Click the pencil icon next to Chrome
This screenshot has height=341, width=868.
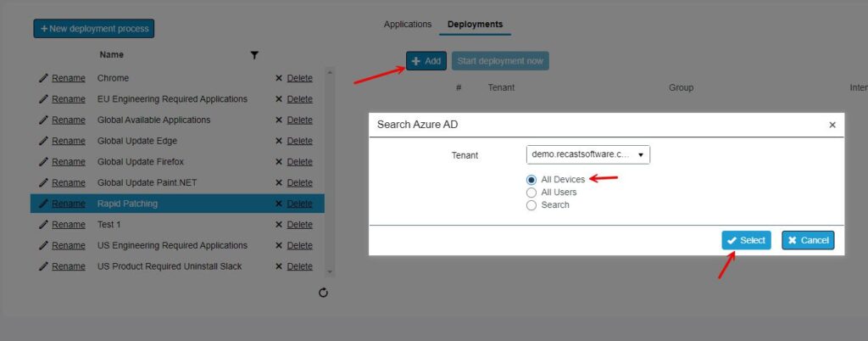click(43, 78)
